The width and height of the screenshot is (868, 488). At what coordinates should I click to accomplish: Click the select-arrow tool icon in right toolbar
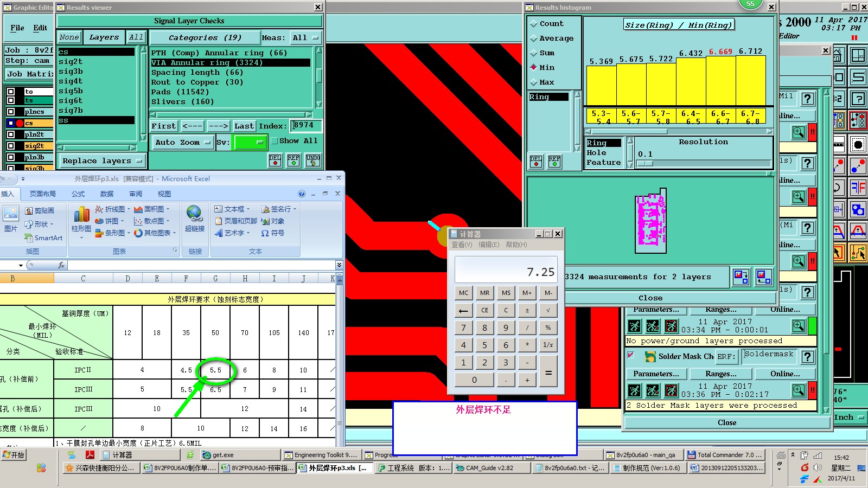point(838,253)
